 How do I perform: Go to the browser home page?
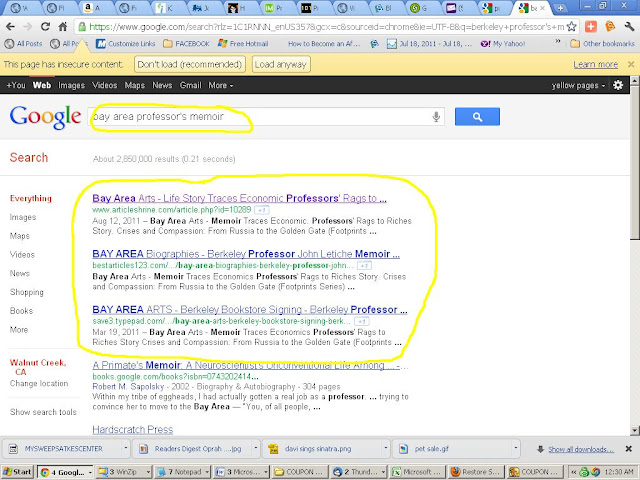(62, 27)
